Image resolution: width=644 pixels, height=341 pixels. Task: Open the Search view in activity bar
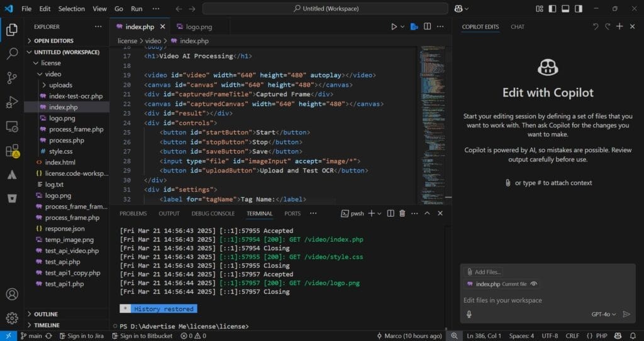coord(12,53)
